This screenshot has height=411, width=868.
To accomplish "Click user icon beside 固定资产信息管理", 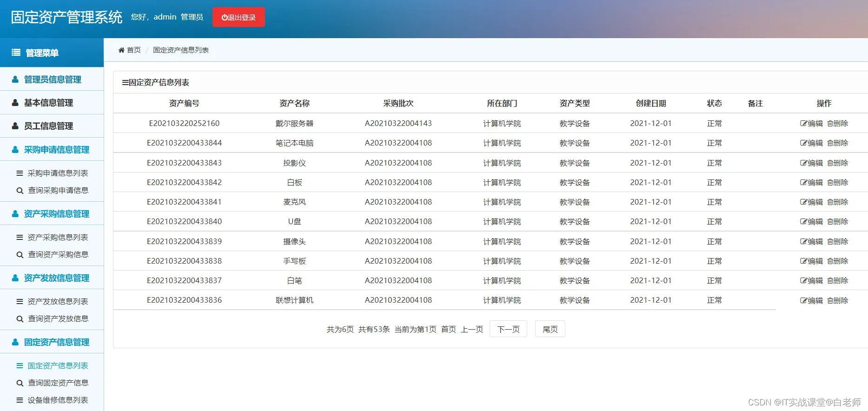I will [x=15, y=342].
